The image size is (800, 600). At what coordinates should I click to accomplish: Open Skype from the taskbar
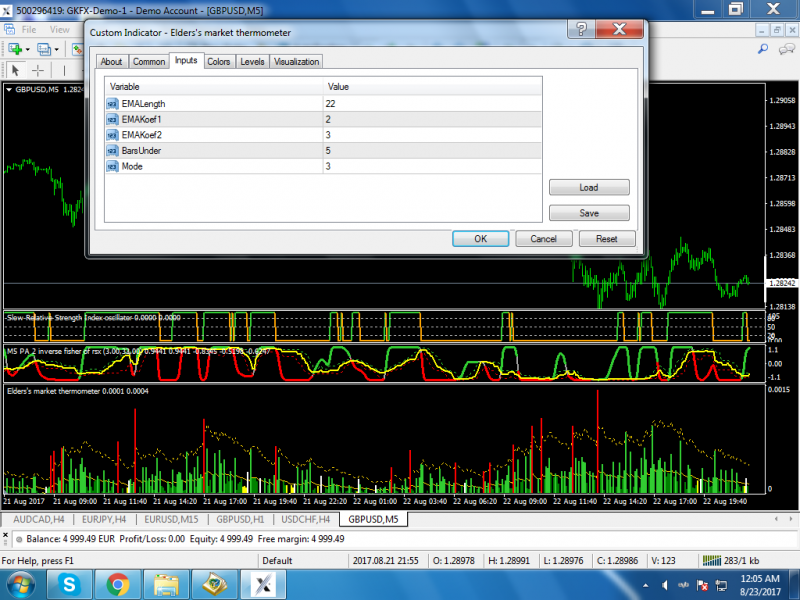point(69,585)
